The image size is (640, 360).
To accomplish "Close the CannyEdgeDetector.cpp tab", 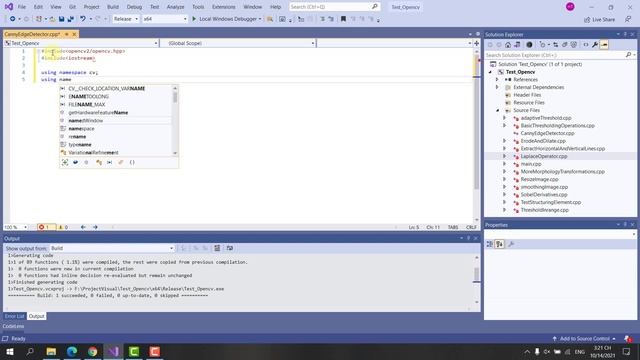I will pos(74,34).
